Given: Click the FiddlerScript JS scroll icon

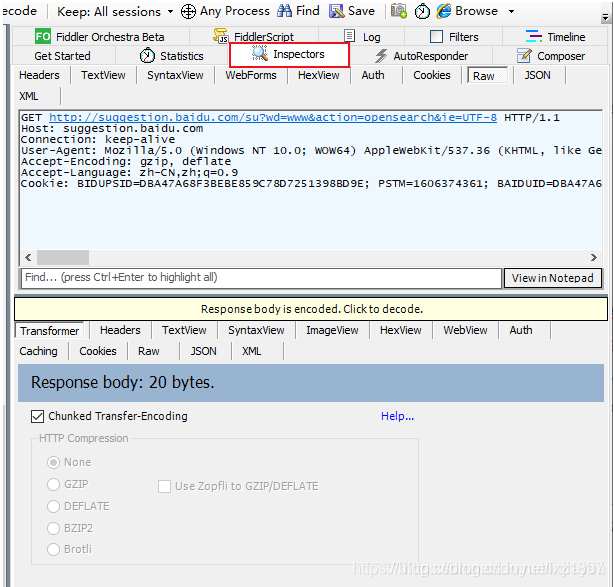Looking at the screenshot, I should [220, 36].
